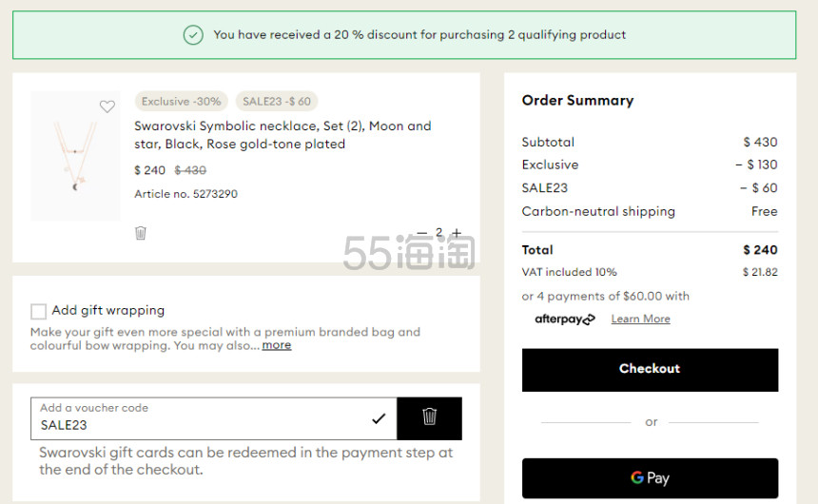Image resolution: width=818 pixels, height=504 pixels.
Task: Click the Add gift wrapping label
Action: tap(108, 310)
